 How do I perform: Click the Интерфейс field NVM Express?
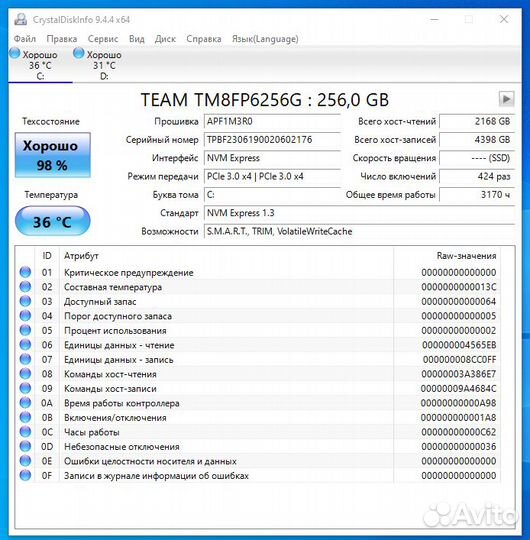(272, 158)
